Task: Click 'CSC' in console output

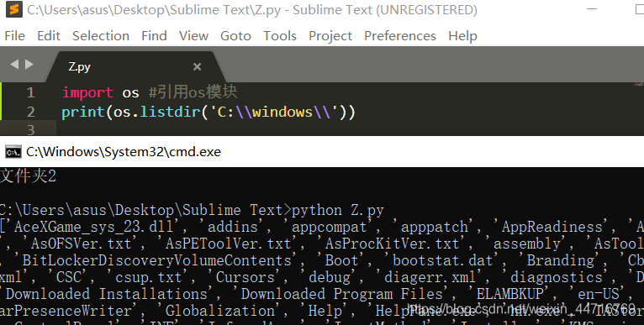Action: coord(69,277)
